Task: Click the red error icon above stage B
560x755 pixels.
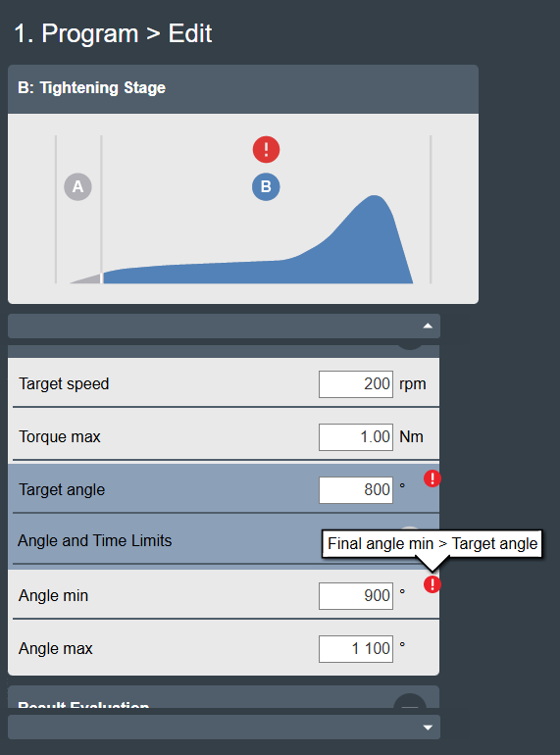Action: coord(267,149)
